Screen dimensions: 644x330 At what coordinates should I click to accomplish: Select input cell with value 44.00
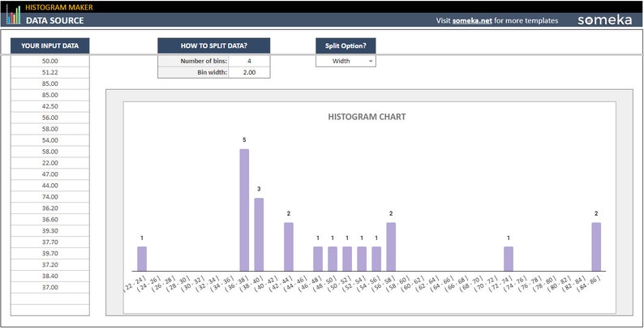tap(49, 186)
